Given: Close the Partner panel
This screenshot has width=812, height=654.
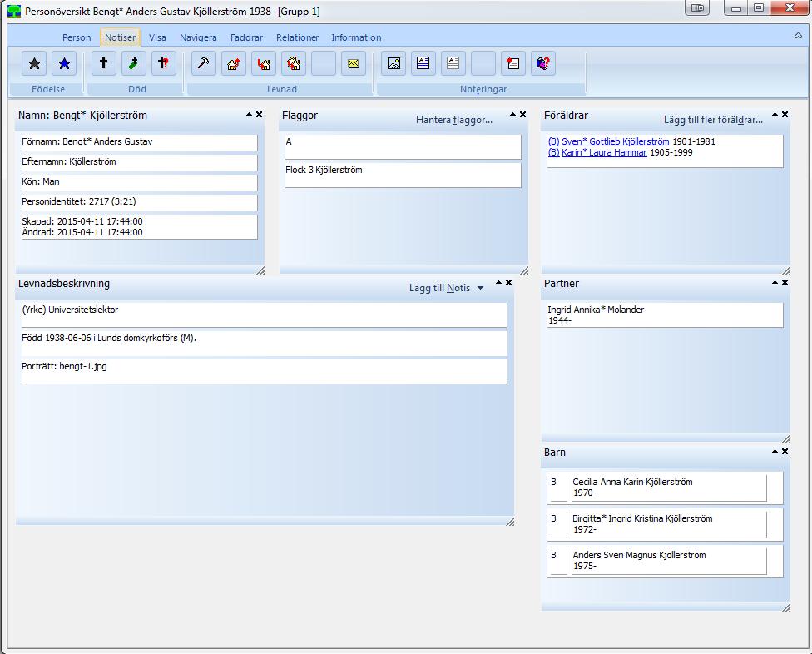Looking at the screenshot, I should (785, 282).
